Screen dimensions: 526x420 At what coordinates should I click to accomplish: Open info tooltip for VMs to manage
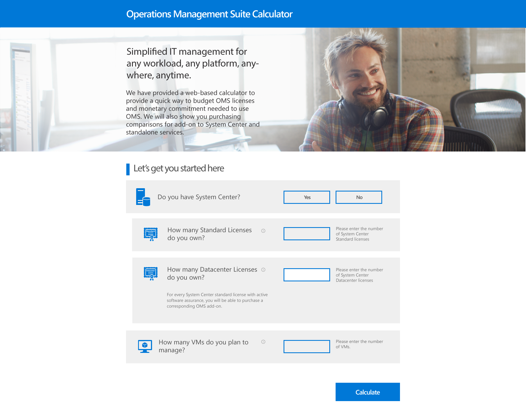point(263,342)
